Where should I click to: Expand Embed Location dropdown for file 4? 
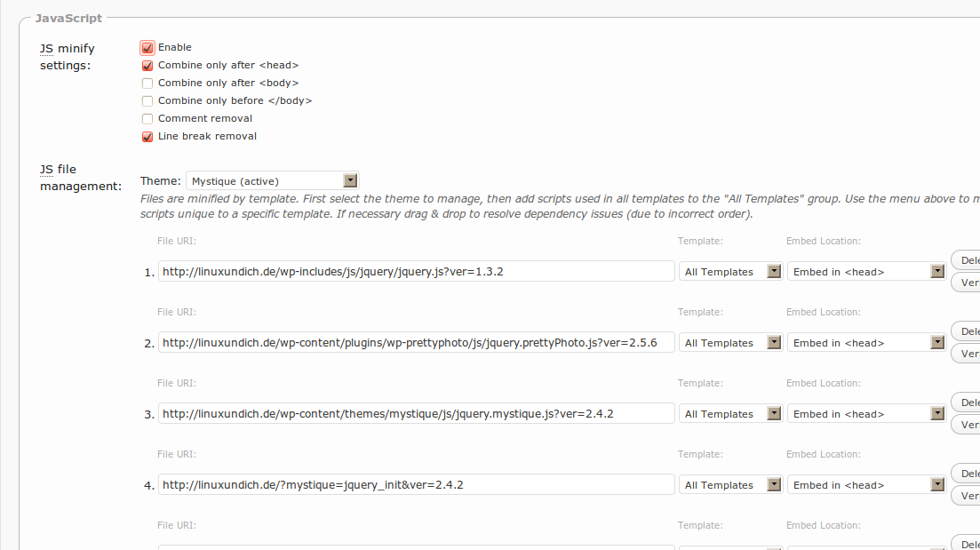point(865,485)
